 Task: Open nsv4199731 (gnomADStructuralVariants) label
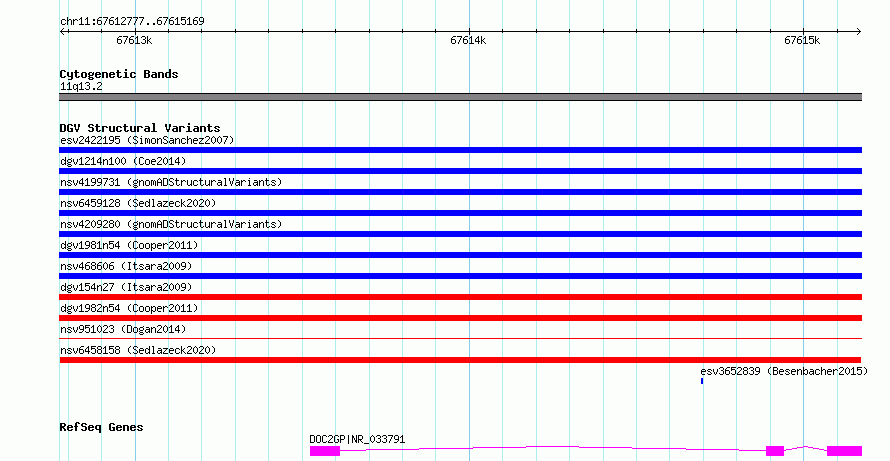171,182
